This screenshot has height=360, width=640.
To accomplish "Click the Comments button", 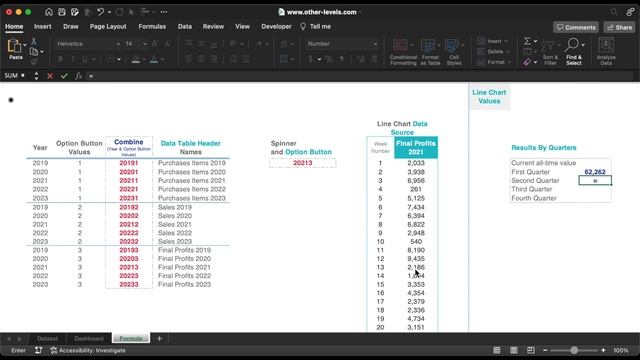I will tap(576, 27).
